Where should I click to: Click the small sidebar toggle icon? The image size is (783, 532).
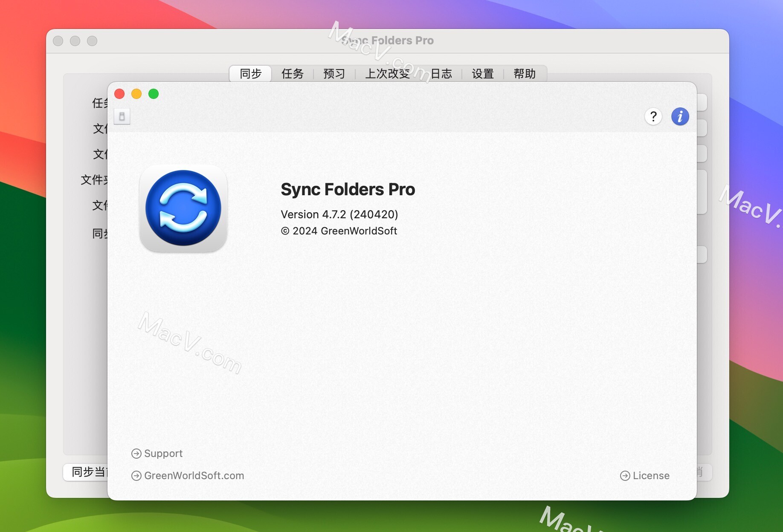click(x=122, y=116)
